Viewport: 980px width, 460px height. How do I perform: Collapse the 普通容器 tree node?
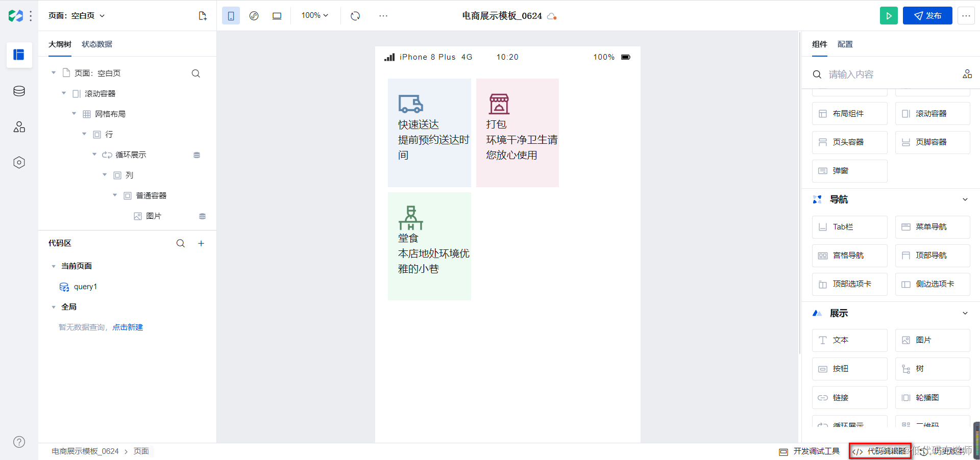(x=115, y=195)
